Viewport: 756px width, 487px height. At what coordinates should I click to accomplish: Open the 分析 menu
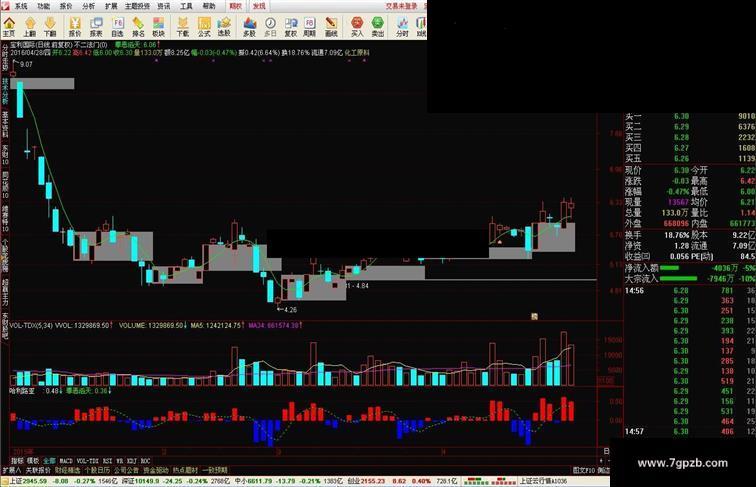pos(88,6)
